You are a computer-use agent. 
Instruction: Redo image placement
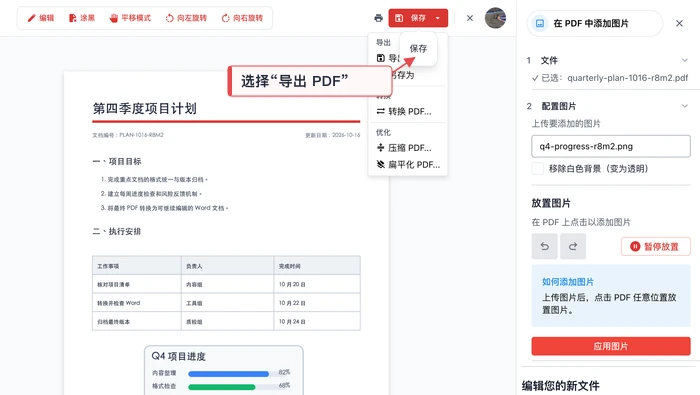coord(573,246)
